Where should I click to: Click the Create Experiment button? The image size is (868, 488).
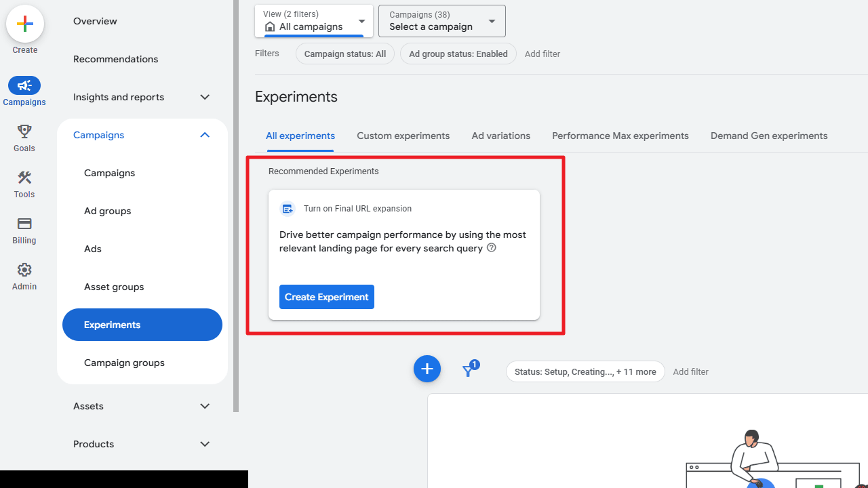pos(326,297)
